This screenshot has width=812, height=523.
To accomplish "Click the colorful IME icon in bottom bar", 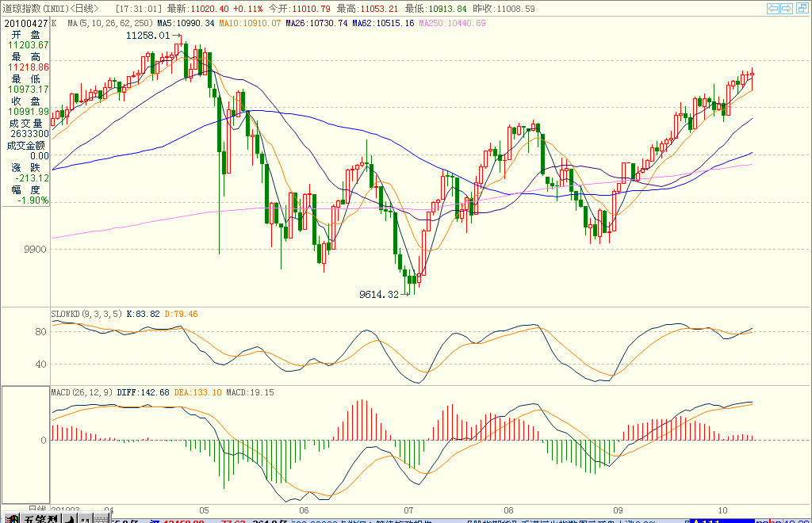I will (x=12, y=517).
